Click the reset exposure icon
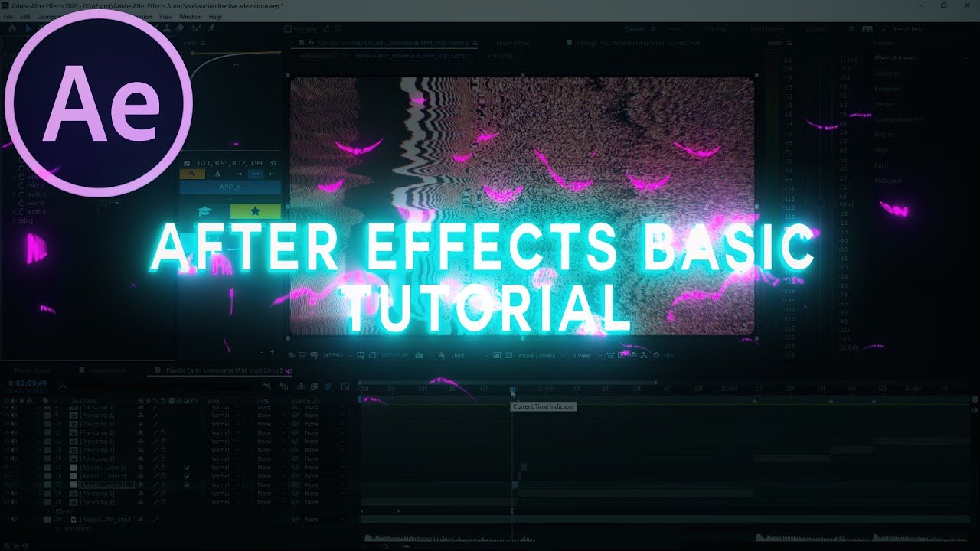This screenshot has width=980, height=551. coord(655,356)
